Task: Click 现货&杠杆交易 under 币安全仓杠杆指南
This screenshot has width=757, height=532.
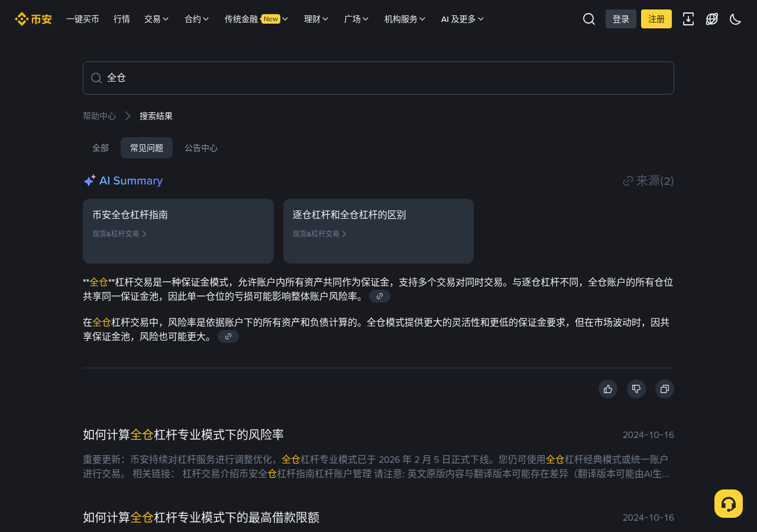Action: click(x=119, y=233)
